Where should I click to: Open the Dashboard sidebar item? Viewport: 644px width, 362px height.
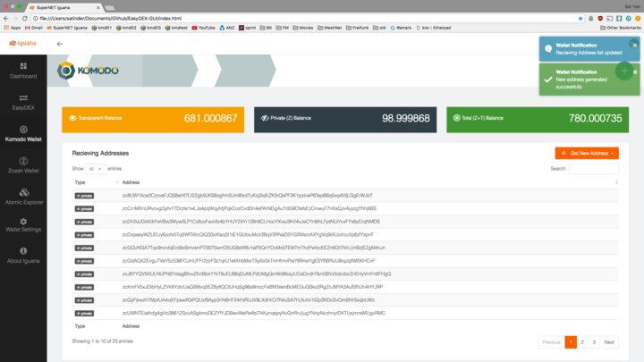(x=23, y=71)
